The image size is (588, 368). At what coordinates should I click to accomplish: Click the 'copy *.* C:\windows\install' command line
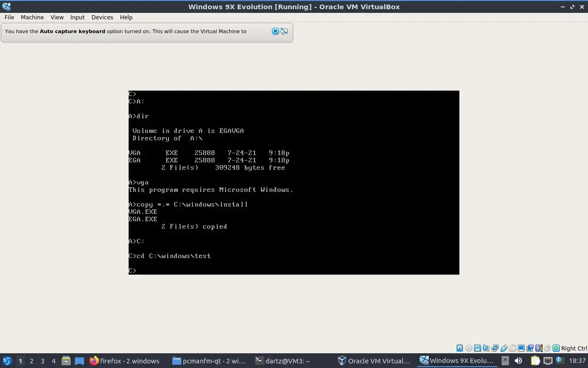188,204
